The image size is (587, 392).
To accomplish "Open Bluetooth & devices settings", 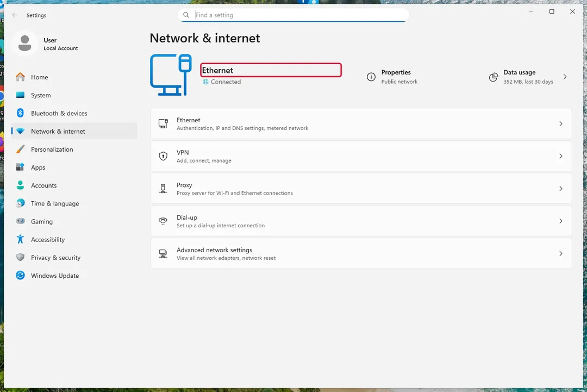I will 74,113.
